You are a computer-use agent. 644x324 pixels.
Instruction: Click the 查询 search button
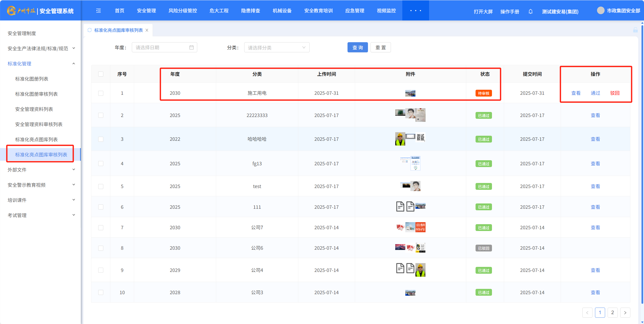(357, 48)
